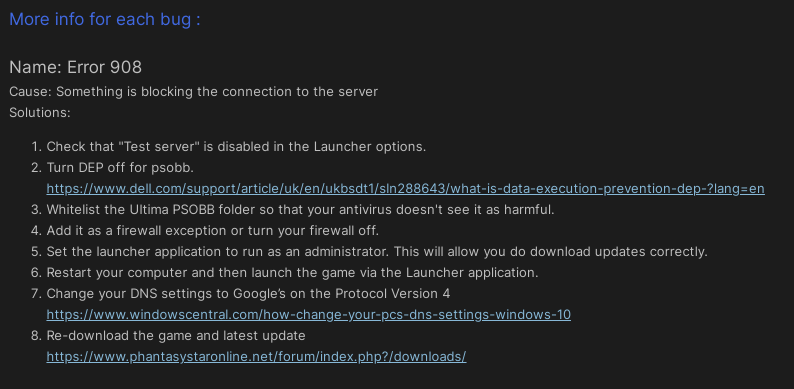Select the re-download the game step
The image size is (794, 389).
[x=176, y=336]
